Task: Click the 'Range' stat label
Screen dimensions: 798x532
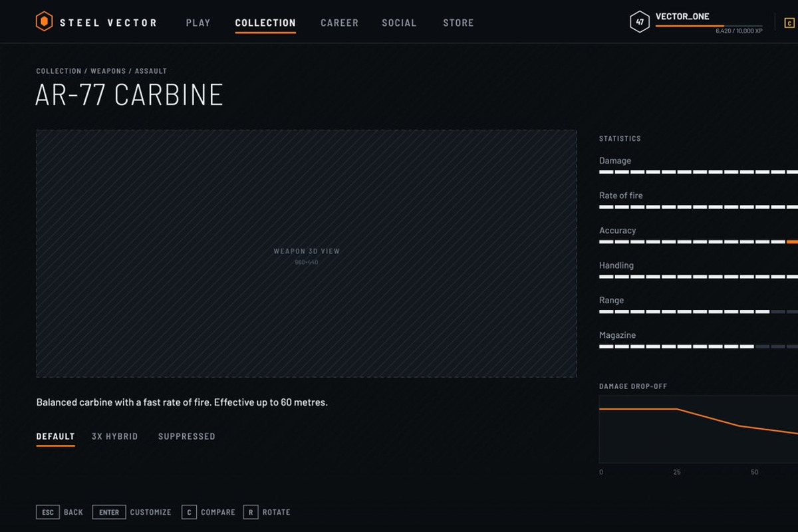Action: (612, 301)
